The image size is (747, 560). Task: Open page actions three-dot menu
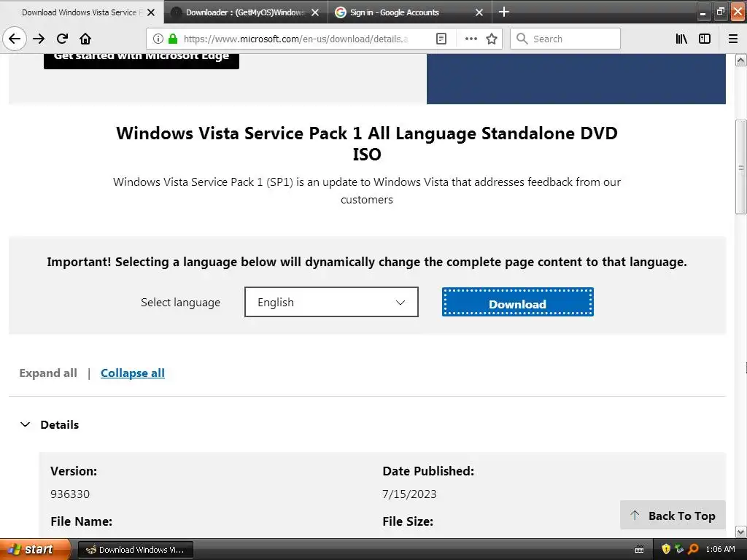point(471,39)
